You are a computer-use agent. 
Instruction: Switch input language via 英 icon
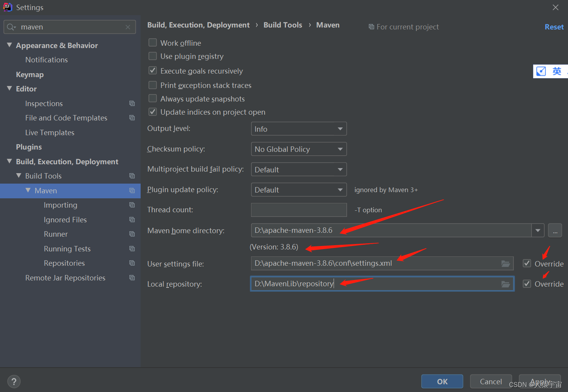point(557,71)
